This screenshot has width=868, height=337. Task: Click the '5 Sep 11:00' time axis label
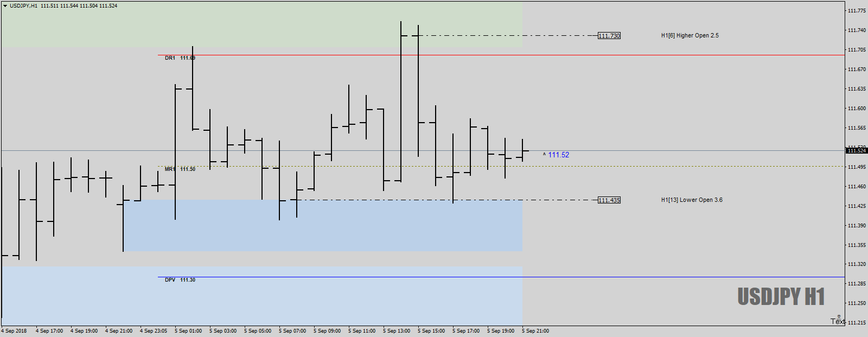362,331
